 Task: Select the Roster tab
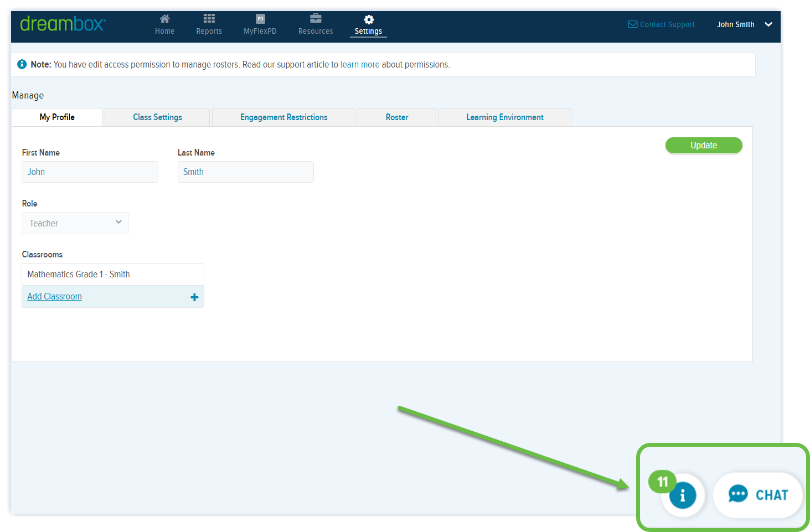click(x=396, y=117)
